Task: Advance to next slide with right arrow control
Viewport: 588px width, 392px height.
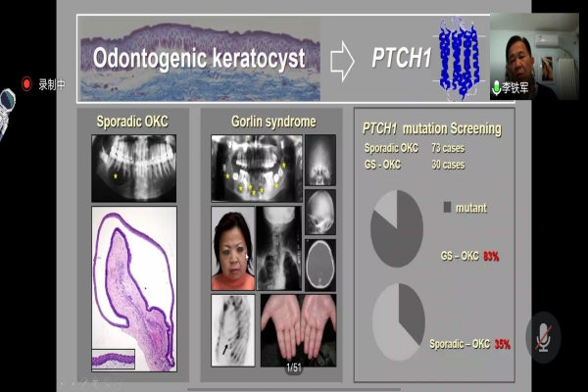Action: click(73, 384)
